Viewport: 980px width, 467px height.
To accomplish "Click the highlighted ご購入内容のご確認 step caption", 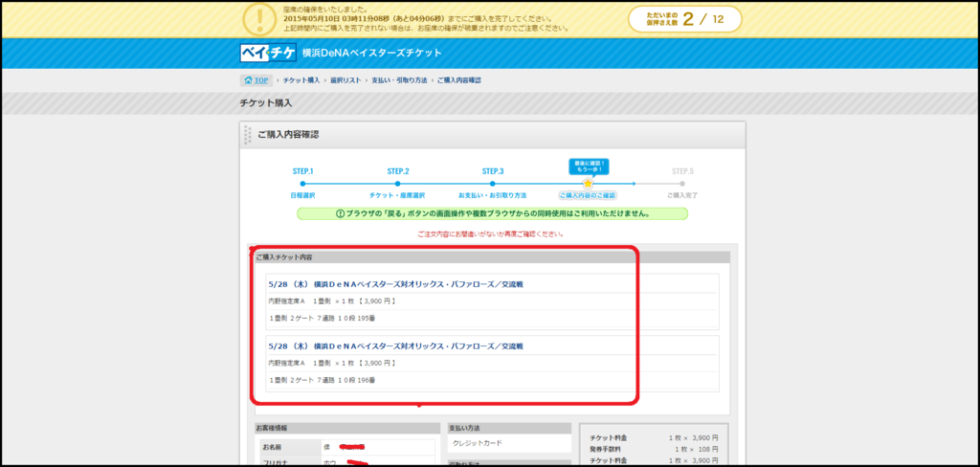I will [x=588, y=195].
